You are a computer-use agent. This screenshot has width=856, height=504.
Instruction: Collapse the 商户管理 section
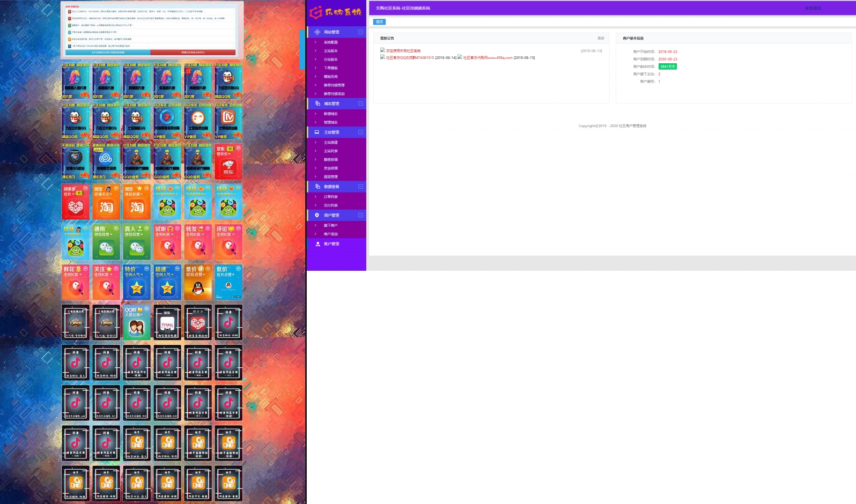360,215
